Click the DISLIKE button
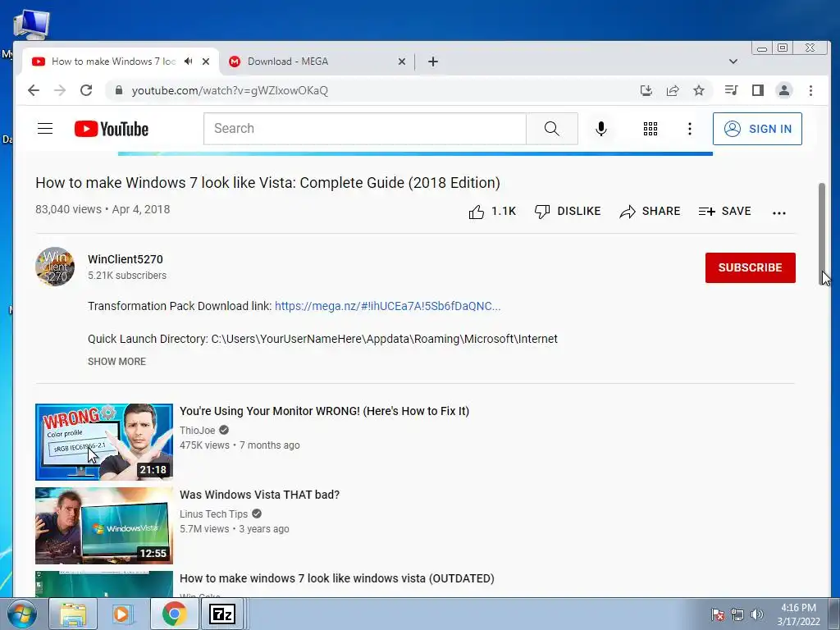This screenshot has height=630, width=840. (568, 212)
